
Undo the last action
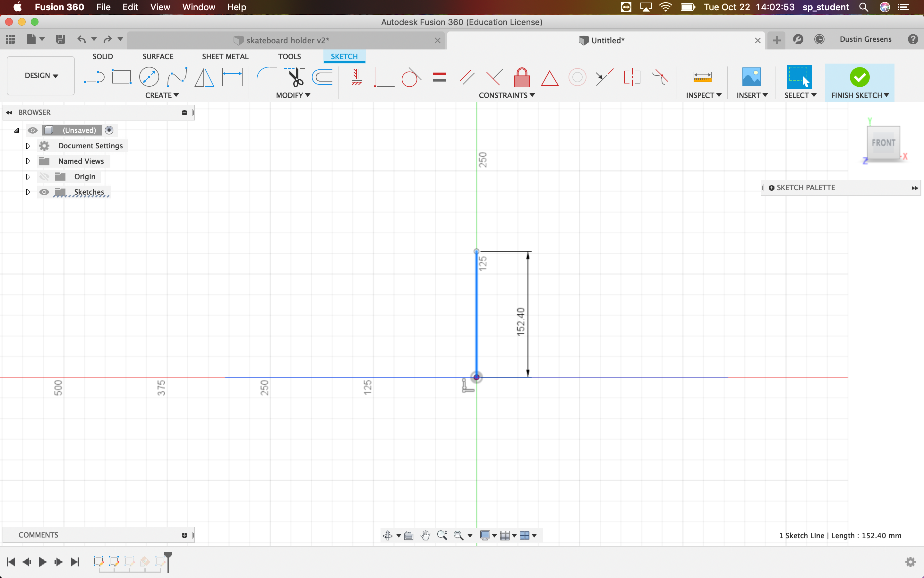click(81, 39)
